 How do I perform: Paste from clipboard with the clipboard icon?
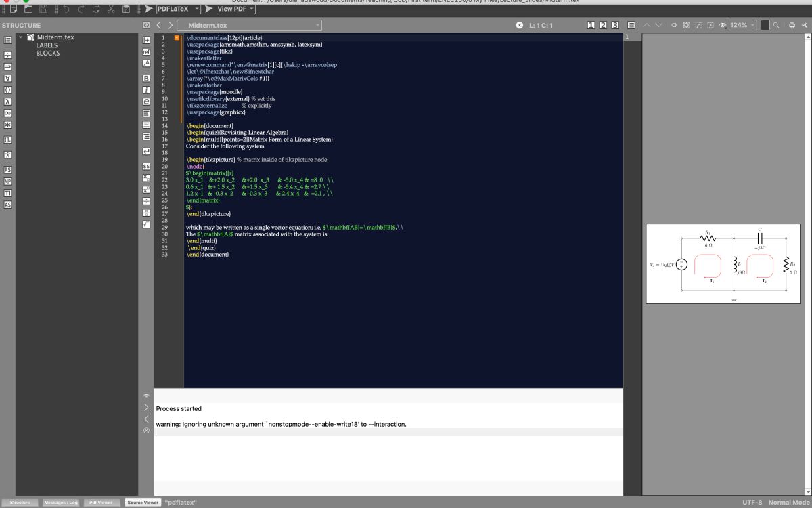click(126, 9)
